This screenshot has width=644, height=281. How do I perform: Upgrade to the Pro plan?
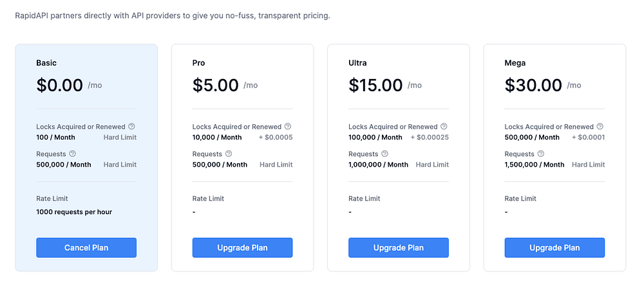[242, 248]
